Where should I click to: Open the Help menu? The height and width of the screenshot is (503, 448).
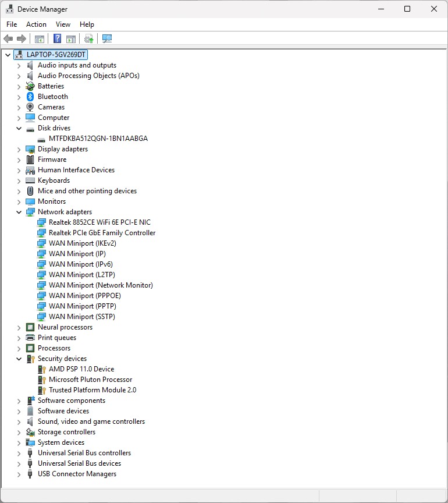coord(87,24)
